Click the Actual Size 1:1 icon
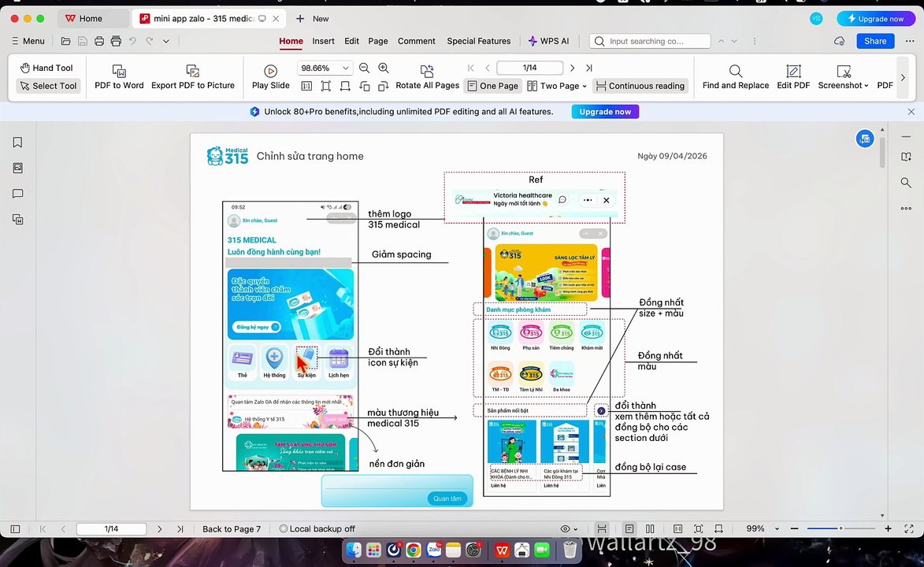This screenshot has height=567, width=924. [306, 86]
